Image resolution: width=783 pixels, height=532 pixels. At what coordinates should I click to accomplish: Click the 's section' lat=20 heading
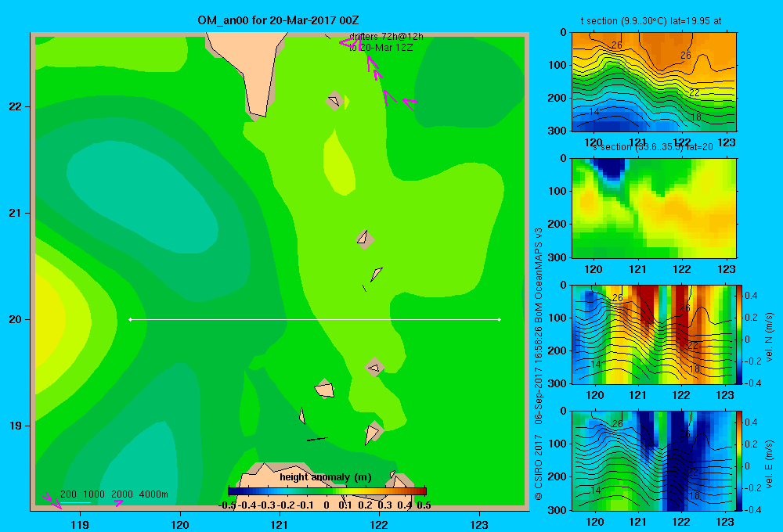coord(653,147)
